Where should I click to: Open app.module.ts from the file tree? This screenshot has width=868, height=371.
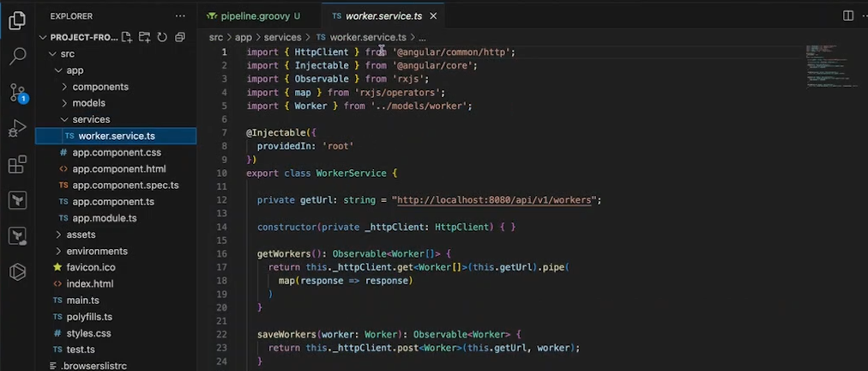[x=104, y=218]
